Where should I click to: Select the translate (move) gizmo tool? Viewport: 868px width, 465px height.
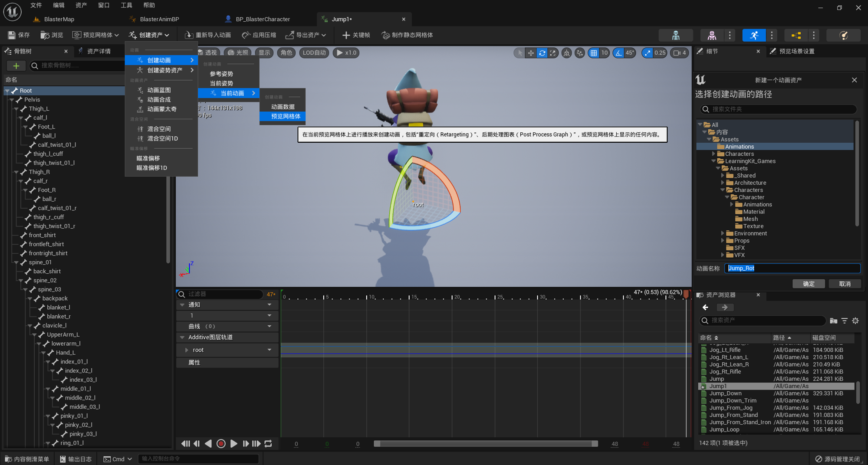click(530, 53)
